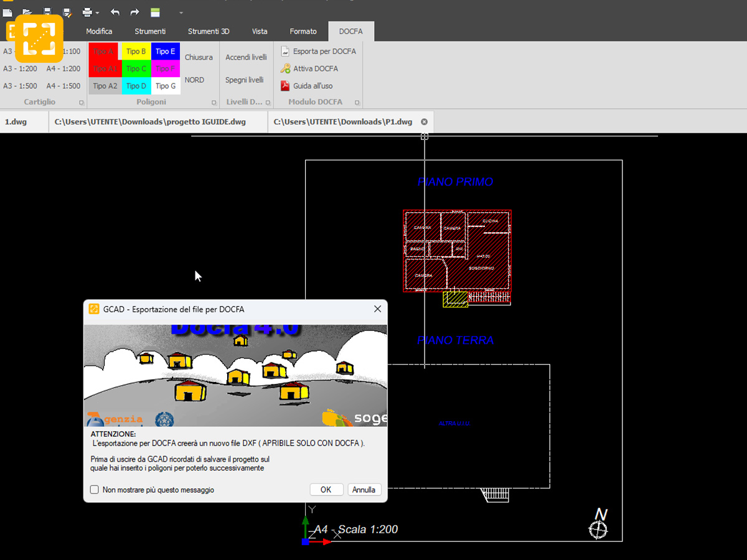Click the PIANO TERRA label in drawing
The width and height of the screenshot is (747, 560).
tap(455, 340)
